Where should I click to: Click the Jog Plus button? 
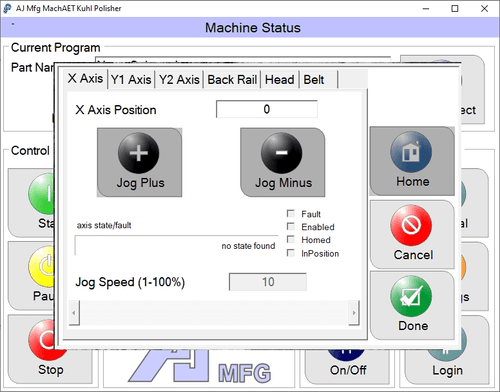pos(139,162)
